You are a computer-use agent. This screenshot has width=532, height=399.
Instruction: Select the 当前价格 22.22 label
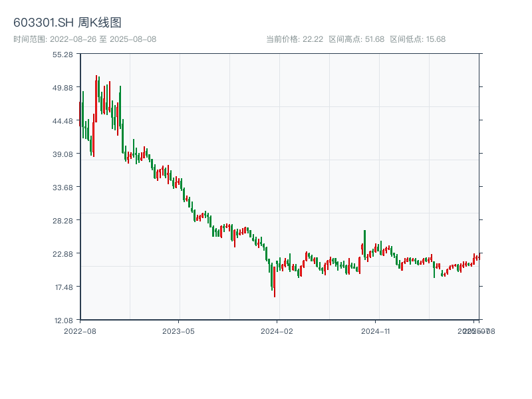pos(295,39)
